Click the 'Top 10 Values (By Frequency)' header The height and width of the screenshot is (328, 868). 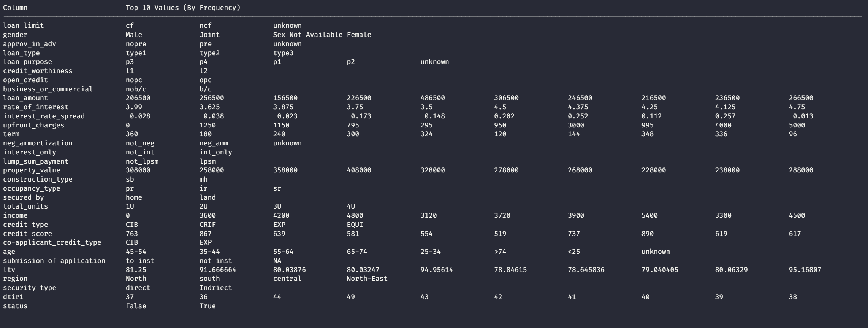[x=183, y=8]
